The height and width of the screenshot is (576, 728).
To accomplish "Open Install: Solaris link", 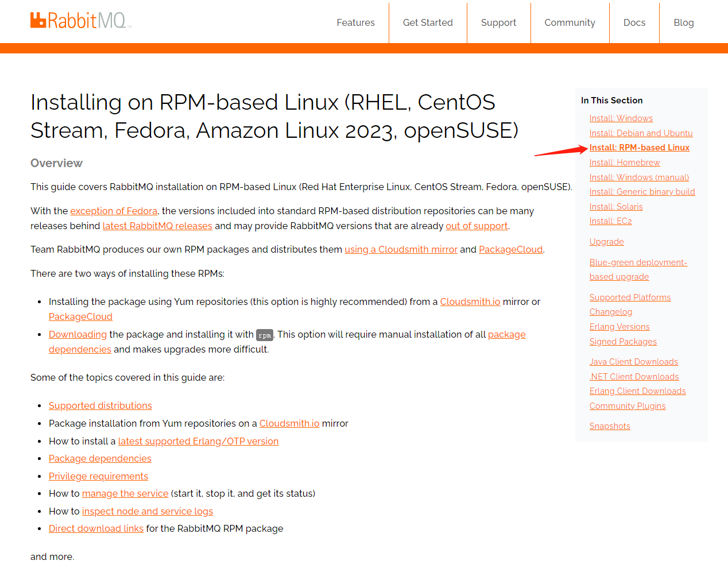I will [616, 207].
